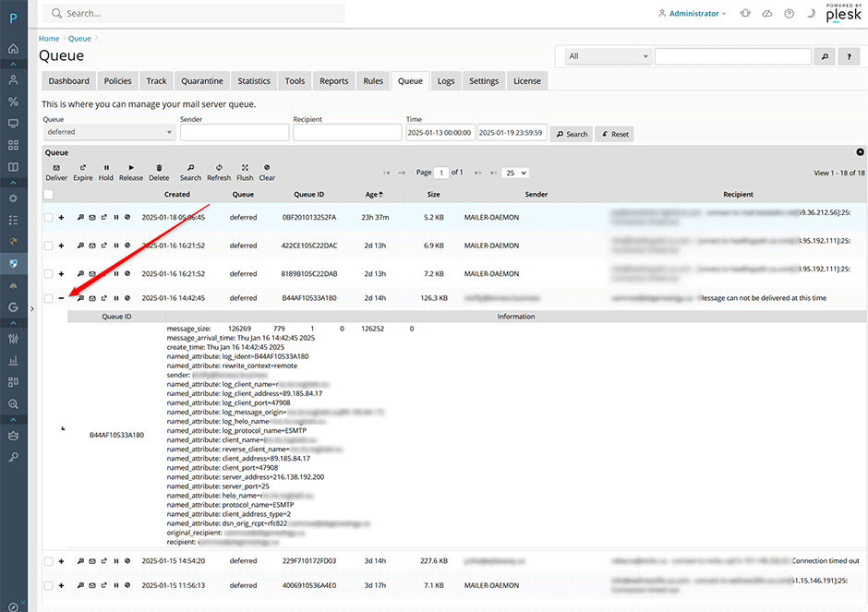Check the box for message 0BF201013252FA
This screenshot has height=612, width=868.
(48, 218)
